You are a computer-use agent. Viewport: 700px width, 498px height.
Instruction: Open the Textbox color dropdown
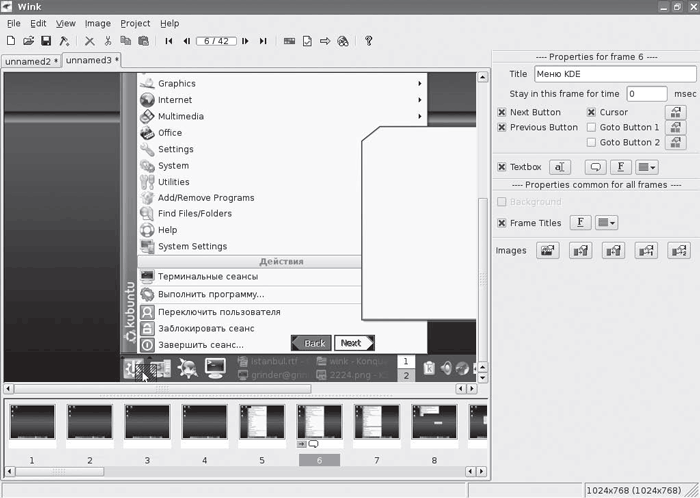click(649, 168)
